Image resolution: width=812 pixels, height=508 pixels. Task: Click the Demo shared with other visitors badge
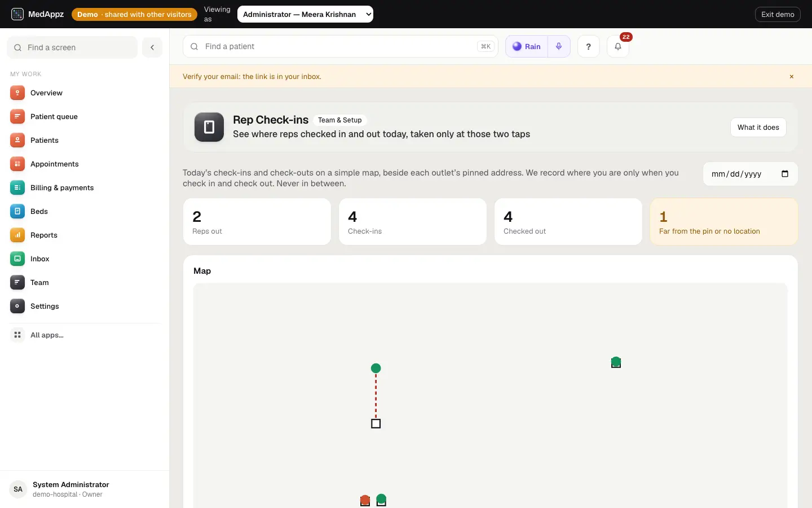click(x=134, y=14)
